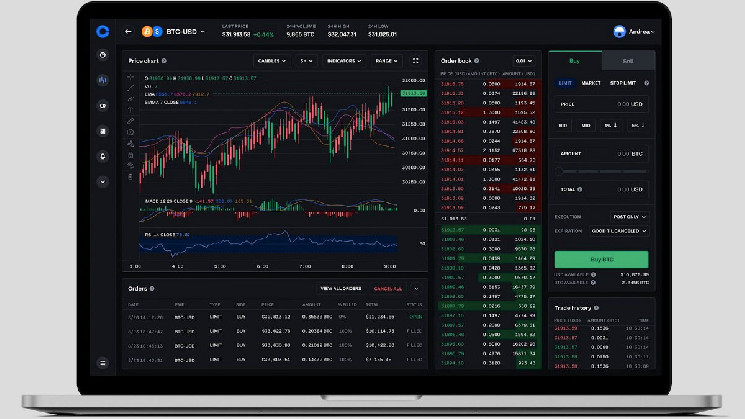Click the info icon beside Trade history
745x419 pixels.
pyautogui.click(x=596, y=308)
